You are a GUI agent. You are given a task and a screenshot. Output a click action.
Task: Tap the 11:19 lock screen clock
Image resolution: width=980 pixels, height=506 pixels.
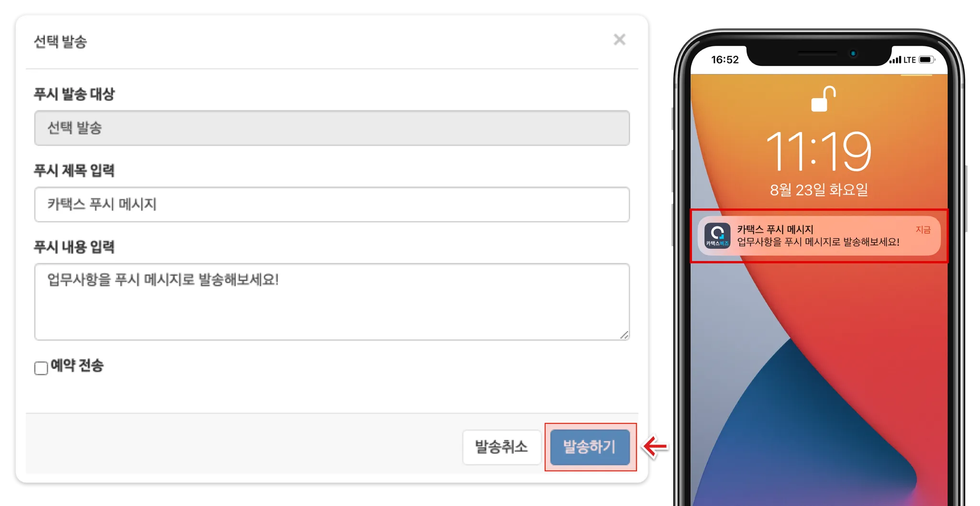819,152
